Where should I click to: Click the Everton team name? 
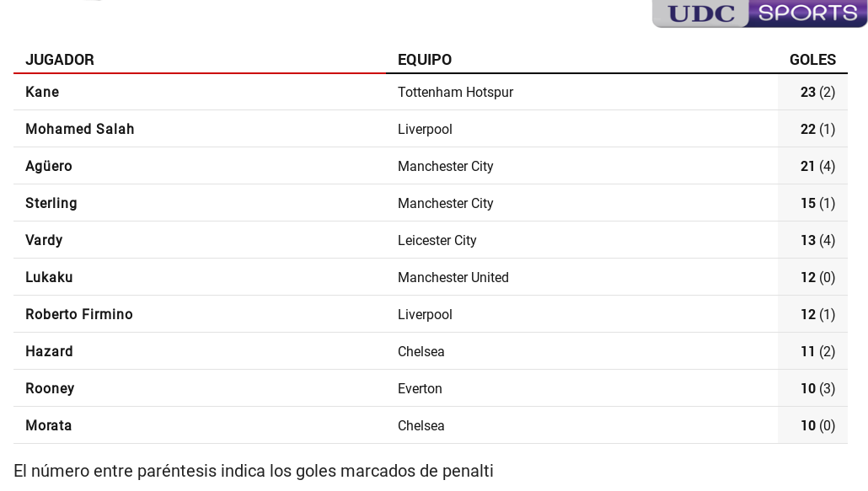click(420, 388)
